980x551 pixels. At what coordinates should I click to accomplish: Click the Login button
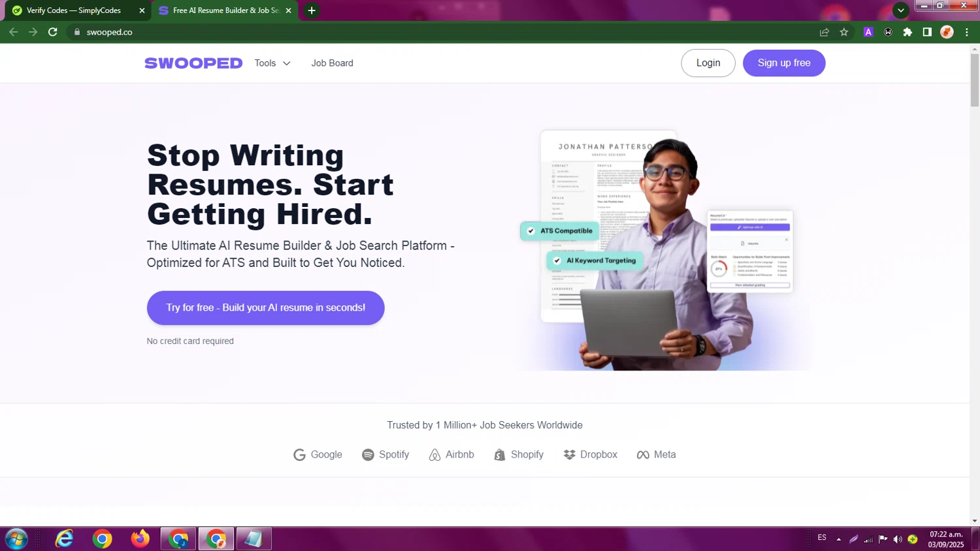pyautogui.click(x=708, y=63)
